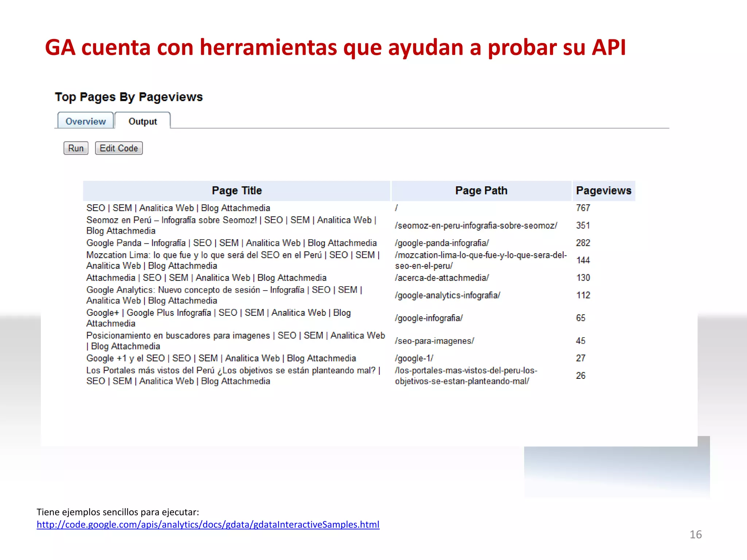The image size is (747, 560).
Task: Open the gdataInteractiveSamples.html link
Action: pos(208,524)
